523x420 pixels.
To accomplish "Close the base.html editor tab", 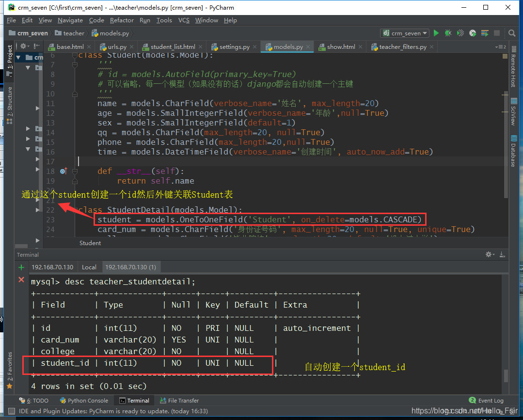I will [x=89, y=47].
